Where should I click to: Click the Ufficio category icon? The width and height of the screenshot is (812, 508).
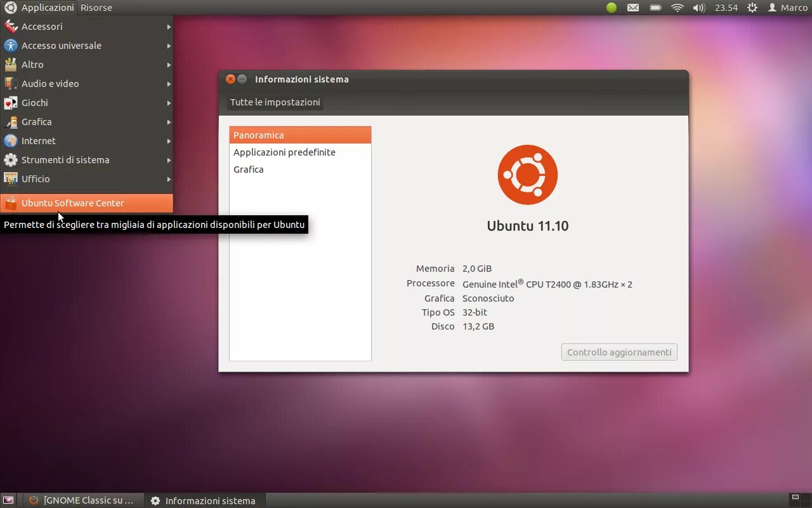click(11, 179)
